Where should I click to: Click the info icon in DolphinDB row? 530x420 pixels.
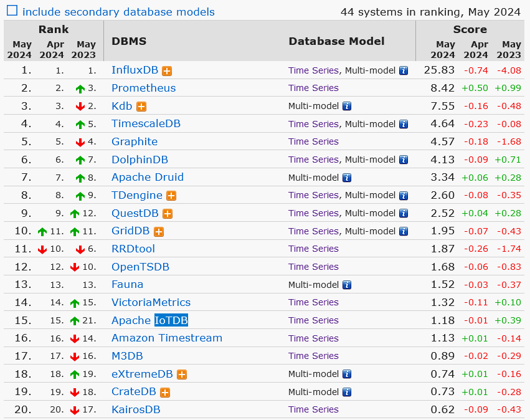[x=404, y=160]
